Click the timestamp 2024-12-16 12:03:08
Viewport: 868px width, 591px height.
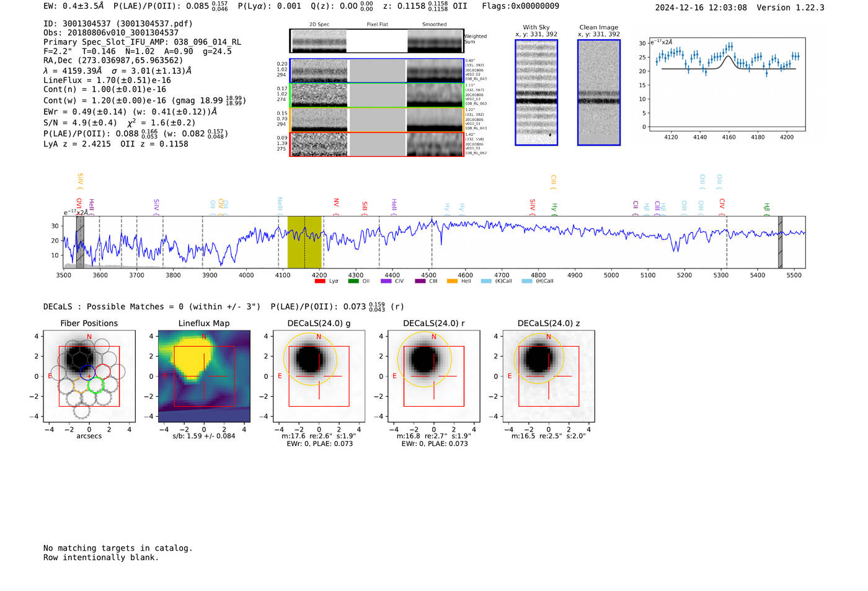click(x=701, y=7)
